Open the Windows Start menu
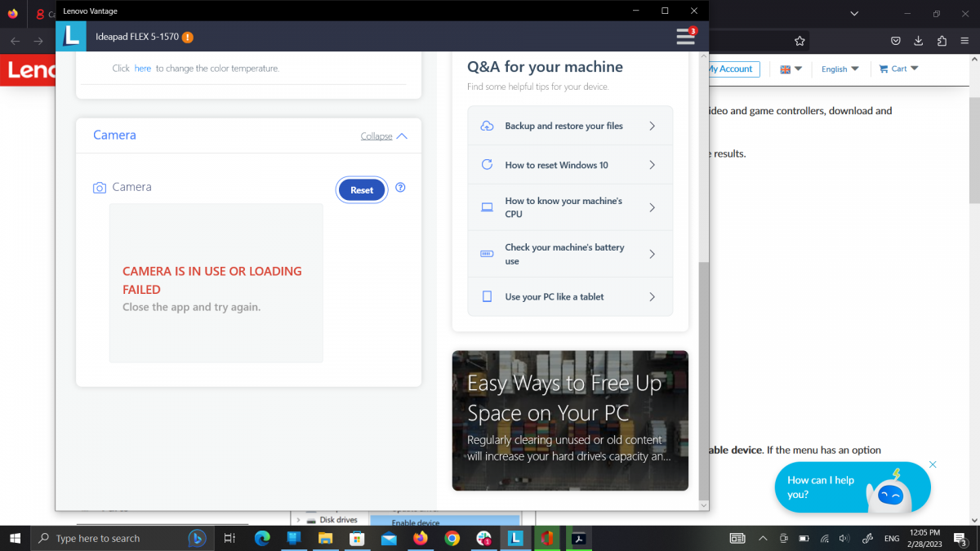The height and width of the screenshot is (551, 980). [x=15, y=538]
